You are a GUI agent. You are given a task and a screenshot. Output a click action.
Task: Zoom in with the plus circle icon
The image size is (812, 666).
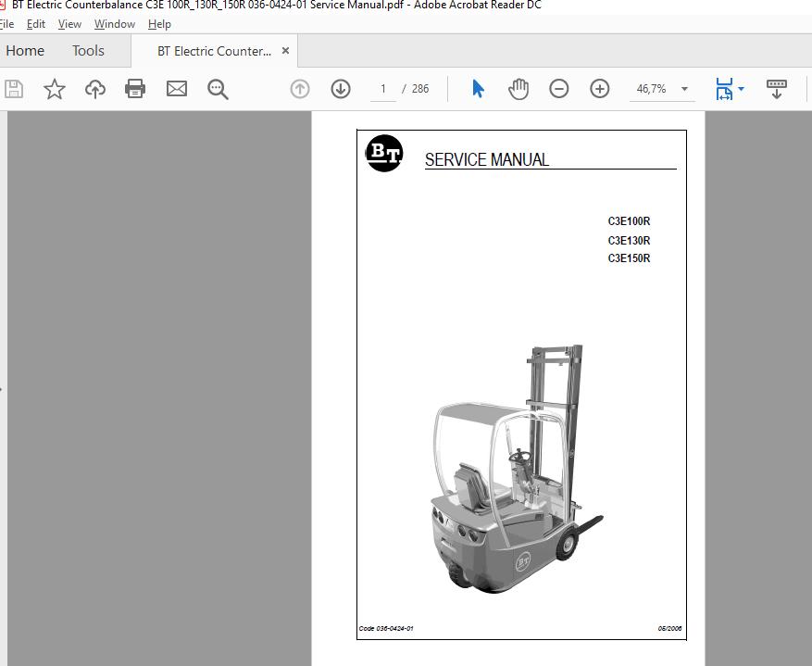[599, 89]
